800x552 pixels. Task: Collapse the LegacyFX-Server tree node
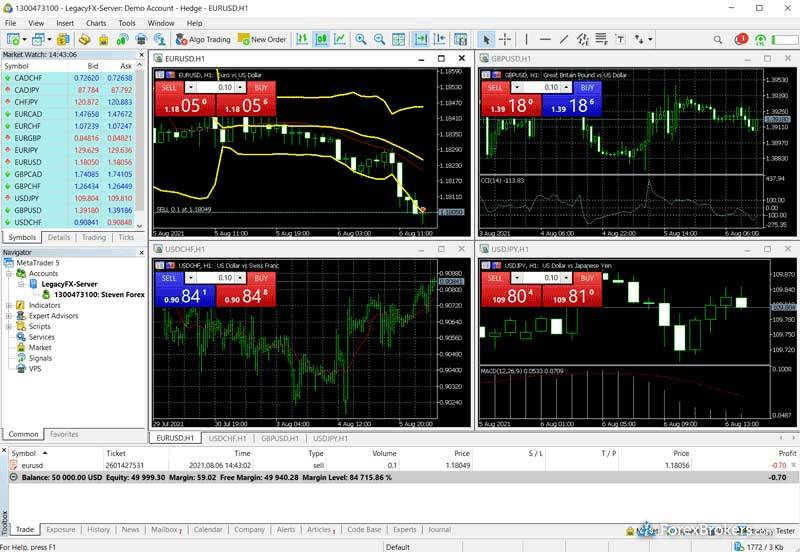pos(21,284)
